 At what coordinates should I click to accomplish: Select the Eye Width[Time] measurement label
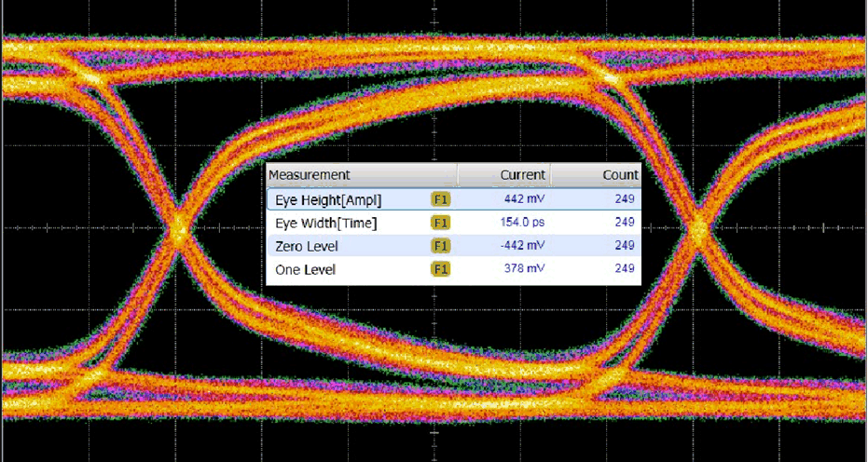[x=327, y=223]
